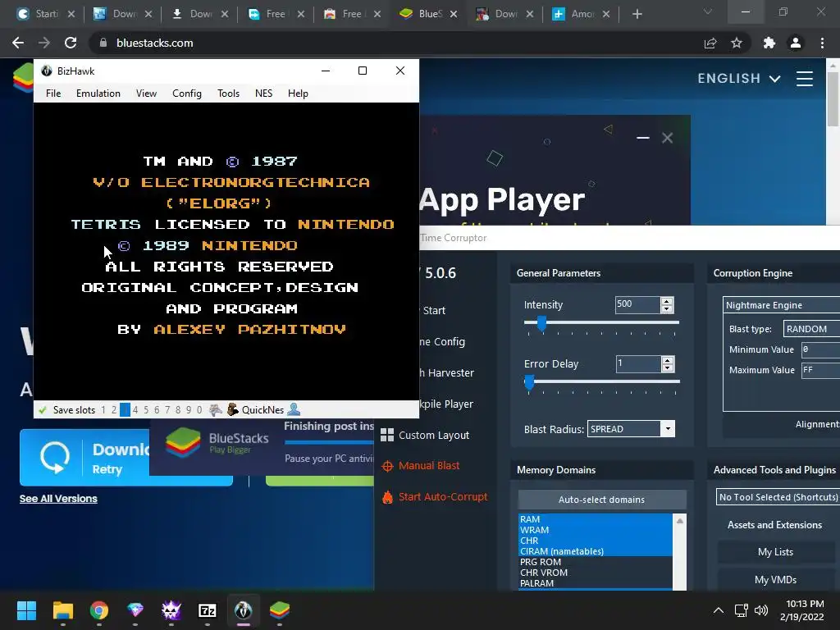Click the My Lists button
This screenshot has height=630, width=840.
pyautogui.click(x=776, y=552)
